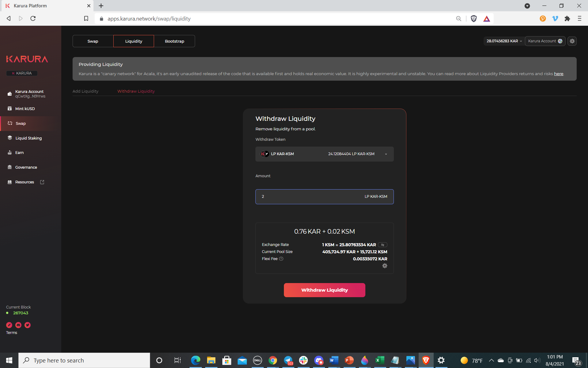The height and width of the screenshot is (368, 588).
Task: Open the Terms link
Action: tap(12, 333)
